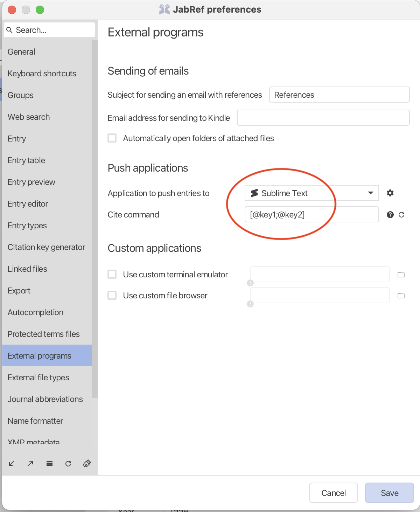Image resolution: width=420 pixels, height=512 pixels.
Task: Browse folder for custom file browser
Action: pyautogui.click(x=401, y=296)
